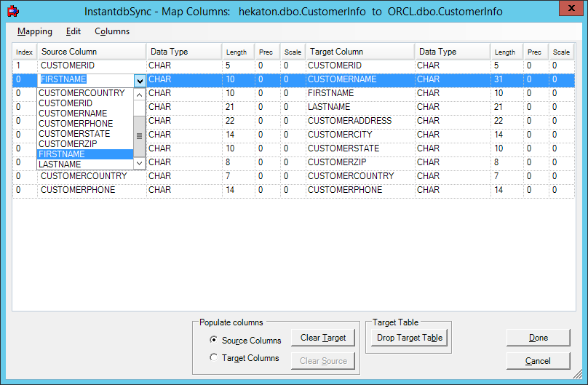Click target column cell LASTNAME
The height and width of the screenshot is (385, 588).
[x=360, y=107]
